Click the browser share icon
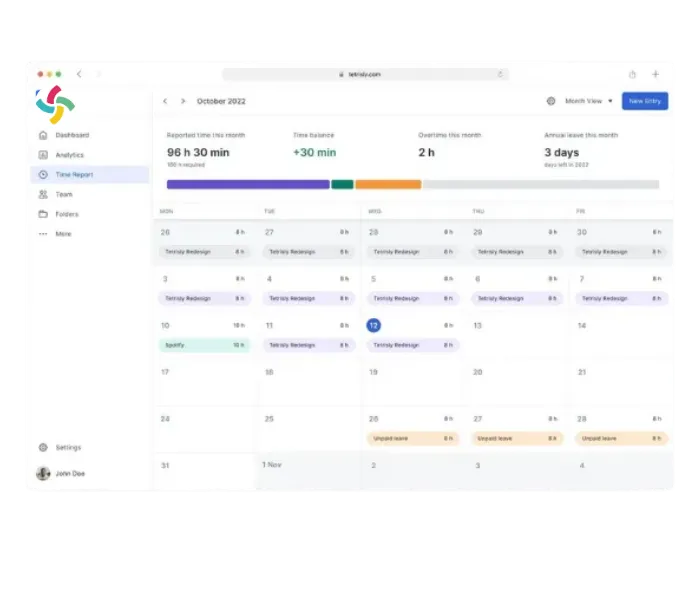The image size is (700, 600). (x=632, y=74)
